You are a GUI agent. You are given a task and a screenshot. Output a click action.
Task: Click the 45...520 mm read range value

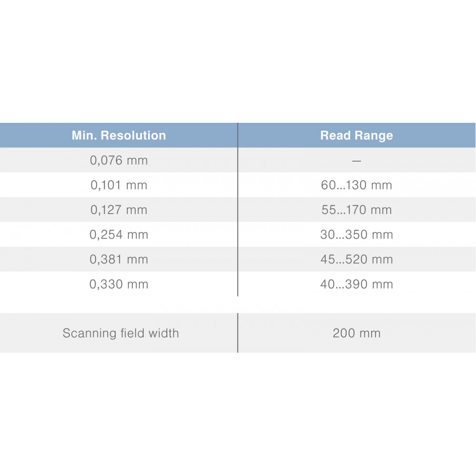(x=357, y=259)
